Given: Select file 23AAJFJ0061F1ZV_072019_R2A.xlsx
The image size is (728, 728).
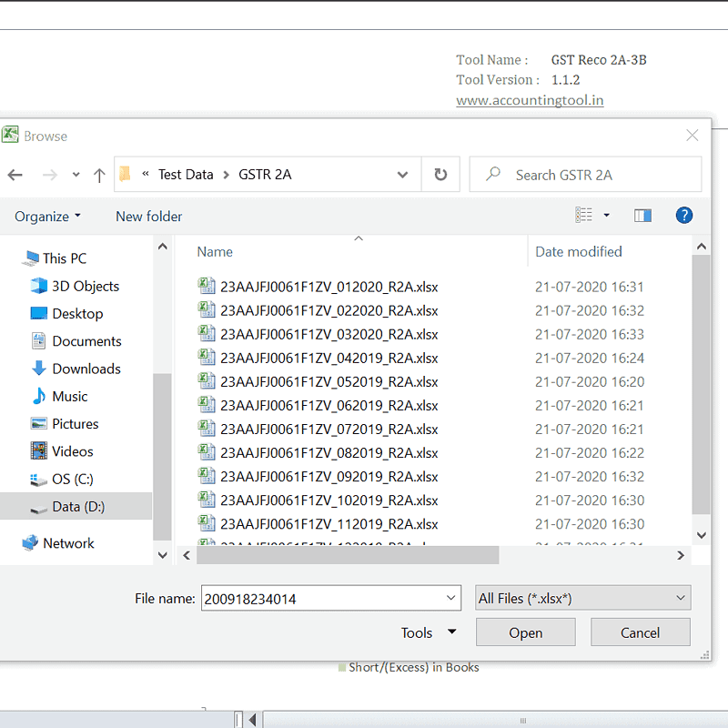Looking at the screenshot, I should [329, 429].
